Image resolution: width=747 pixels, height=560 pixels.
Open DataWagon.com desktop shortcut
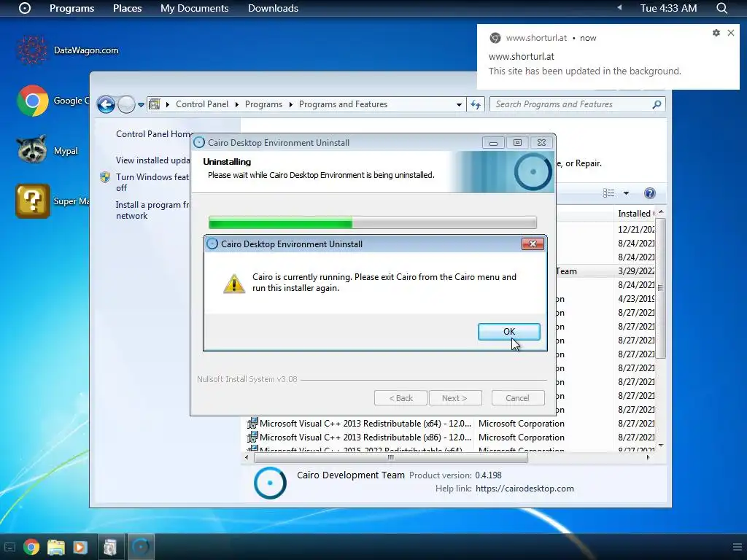68,50
